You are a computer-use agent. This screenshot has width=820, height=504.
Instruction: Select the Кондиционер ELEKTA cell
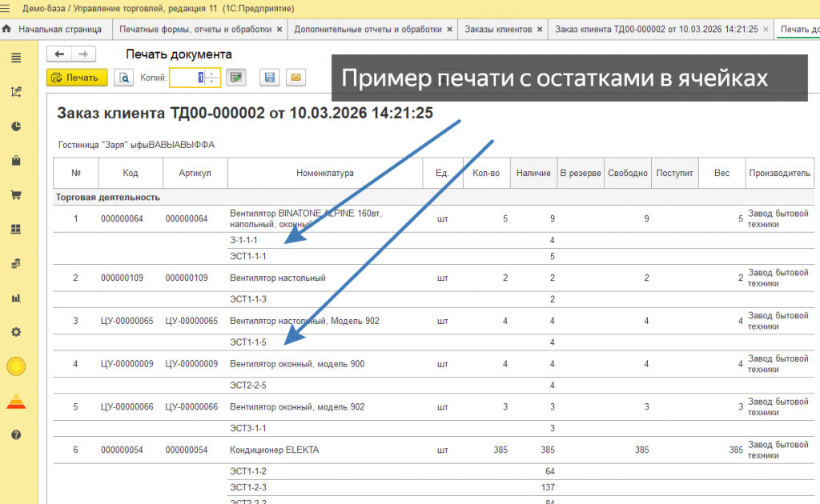(x=325, y=450)
